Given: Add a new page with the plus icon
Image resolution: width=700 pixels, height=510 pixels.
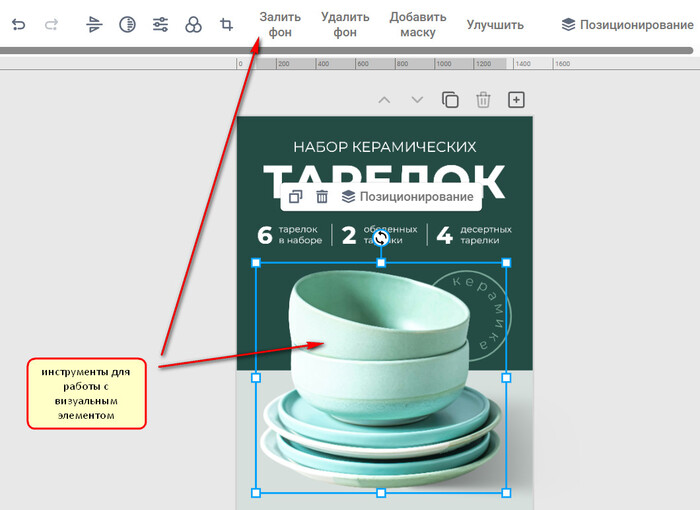Looking at the screenshot, I should 516,100.
